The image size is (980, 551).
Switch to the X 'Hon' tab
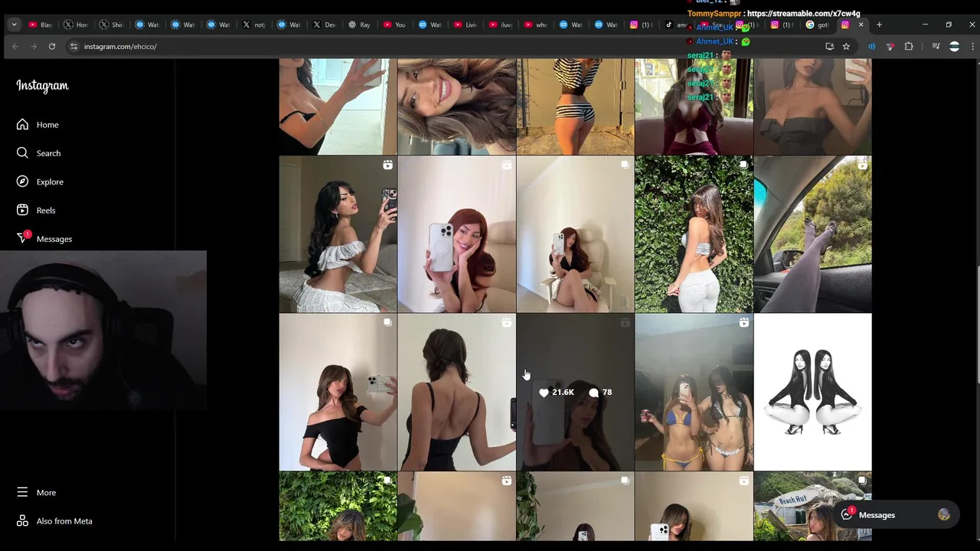coord(76,24)
